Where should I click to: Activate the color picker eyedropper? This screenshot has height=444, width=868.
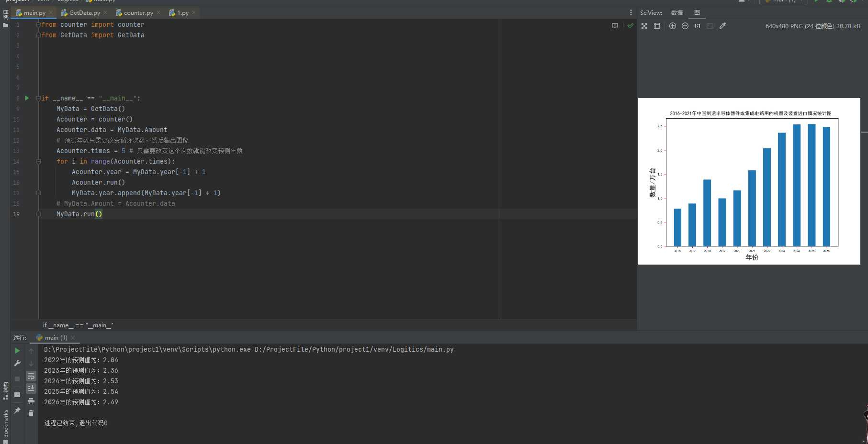pyautogui.click(x=722, y=26)
